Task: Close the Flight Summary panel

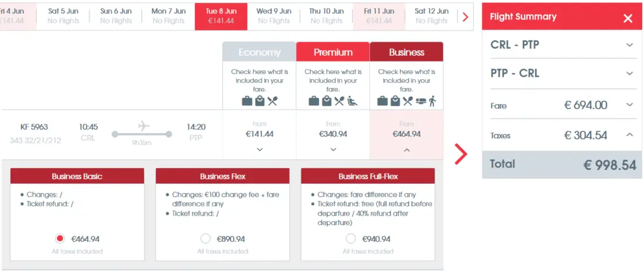Action: 628,18
